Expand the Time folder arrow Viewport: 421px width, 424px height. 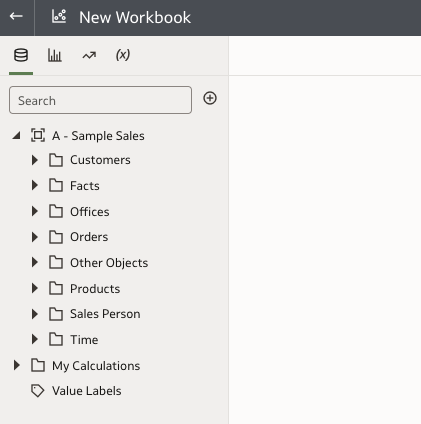(35, 339)
